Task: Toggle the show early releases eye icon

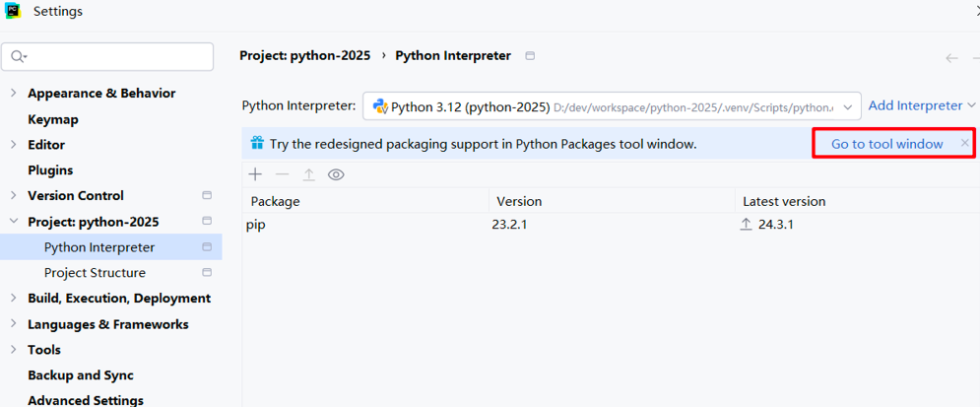Action: [336, 174]
